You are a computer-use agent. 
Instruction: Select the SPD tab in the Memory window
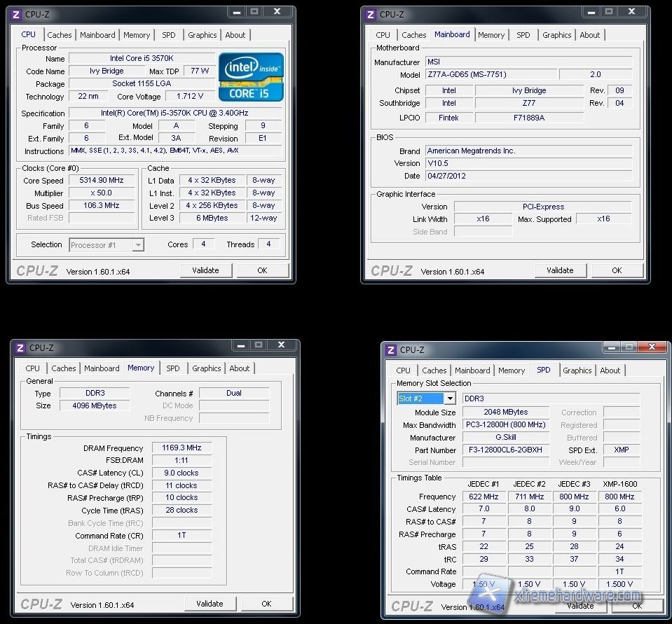click(x=173, y=368)
